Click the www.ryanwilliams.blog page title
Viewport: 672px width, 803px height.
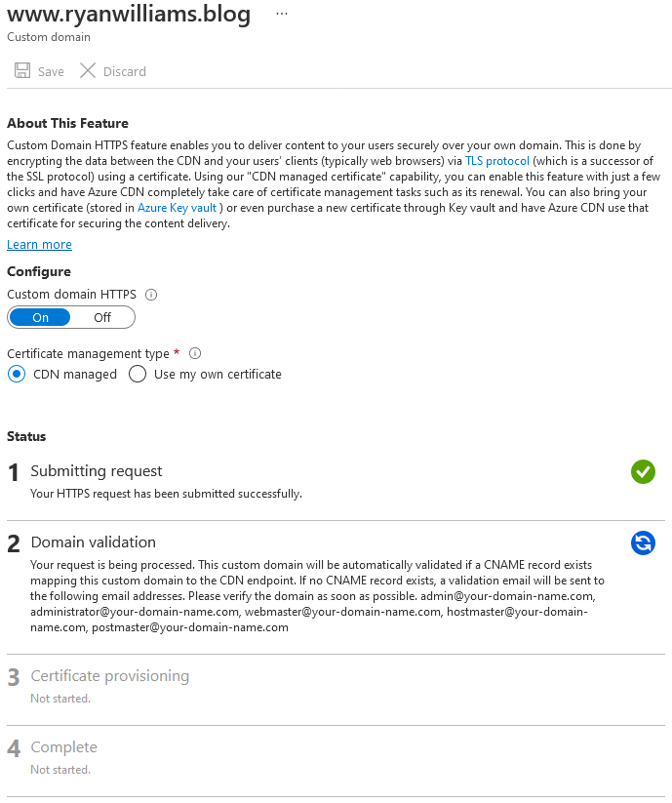(127, 13)
